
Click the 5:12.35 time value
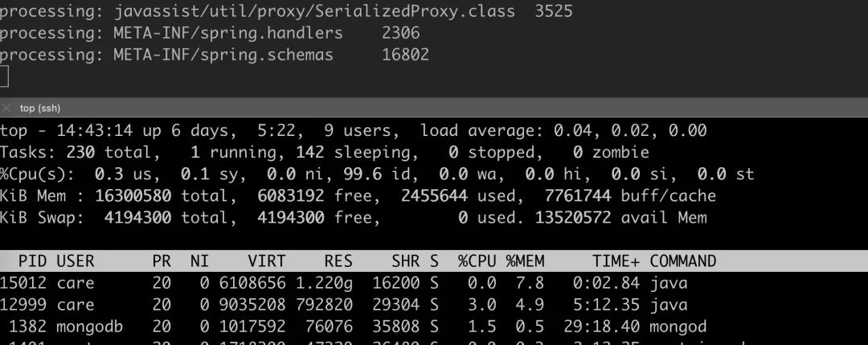[x=606, y=305]
